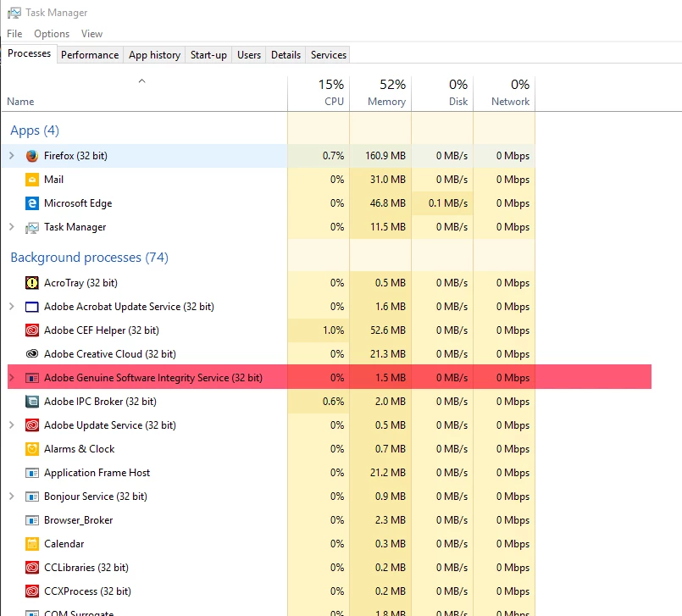The image size is (682, 616).
Task: Click the Adobe IPC Broker icon
Action: click(31, 402)
